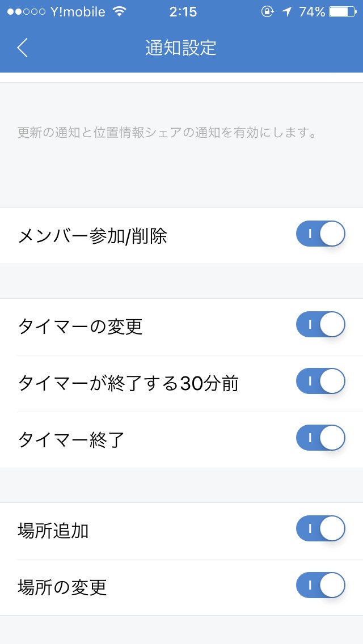Tap the back arrow in header
Screen dimensions: 363x644
pos(23,48)
